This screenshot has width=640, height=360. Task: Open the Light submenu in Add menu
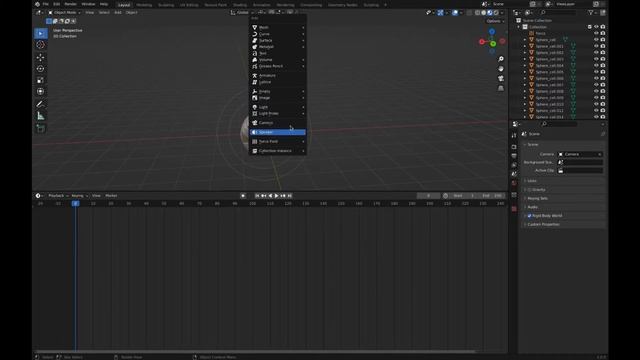tap(278, 107)
